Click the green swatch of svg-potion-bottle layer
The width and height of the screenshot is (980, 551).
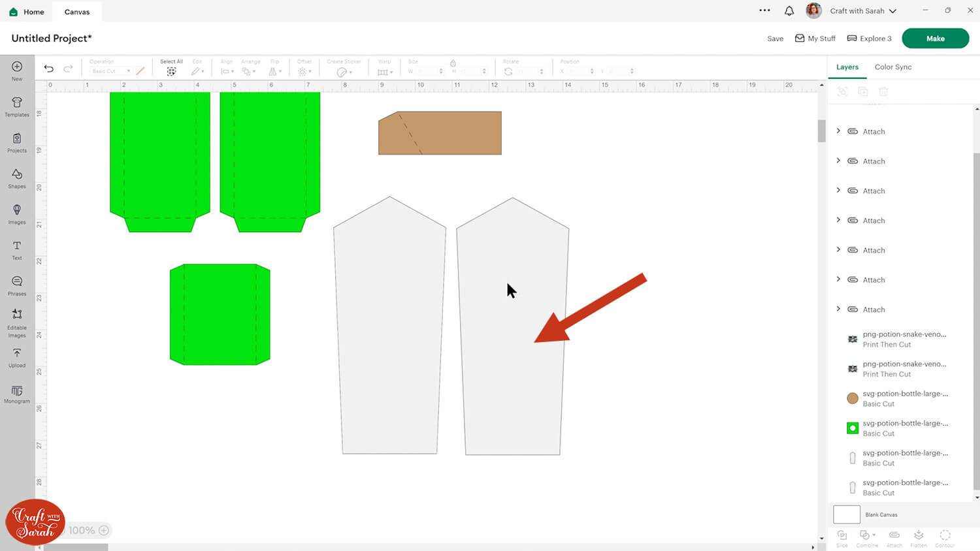pos(853,428)
